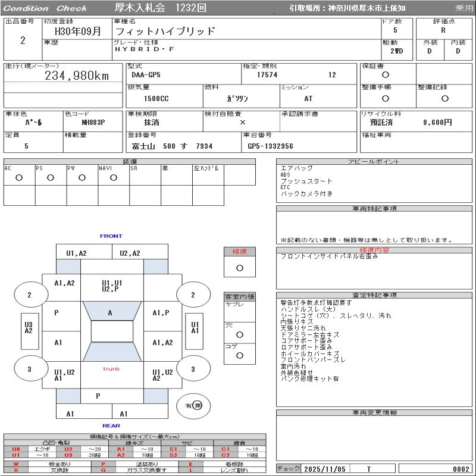Click the red W legend cell
This screenshot has width=476, height=476.
click(16, 464)
